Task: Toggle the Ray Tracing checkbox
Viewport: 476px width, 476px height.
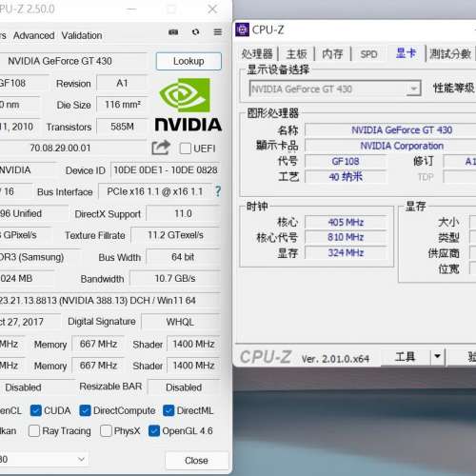Action: (34, 431)
